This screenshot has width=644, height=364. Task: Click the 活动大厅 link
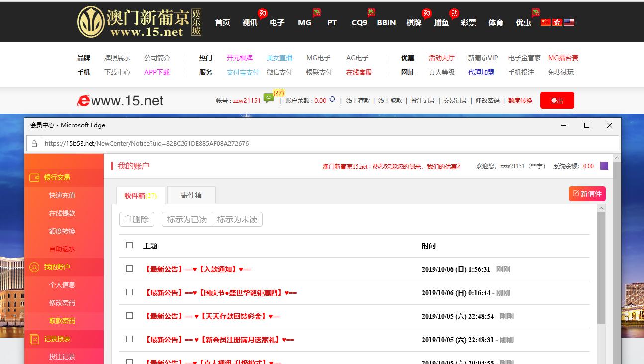coord(442,58)
